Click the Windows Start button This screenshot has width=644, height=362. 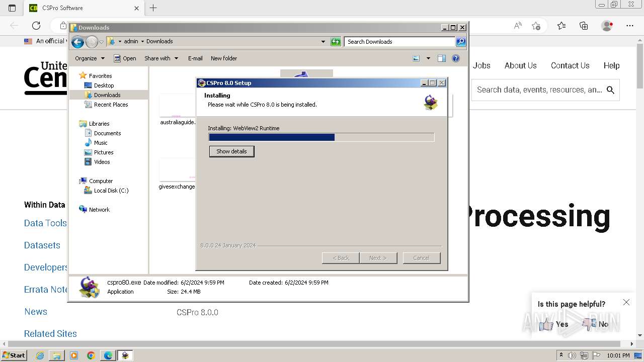pos(14,355)
